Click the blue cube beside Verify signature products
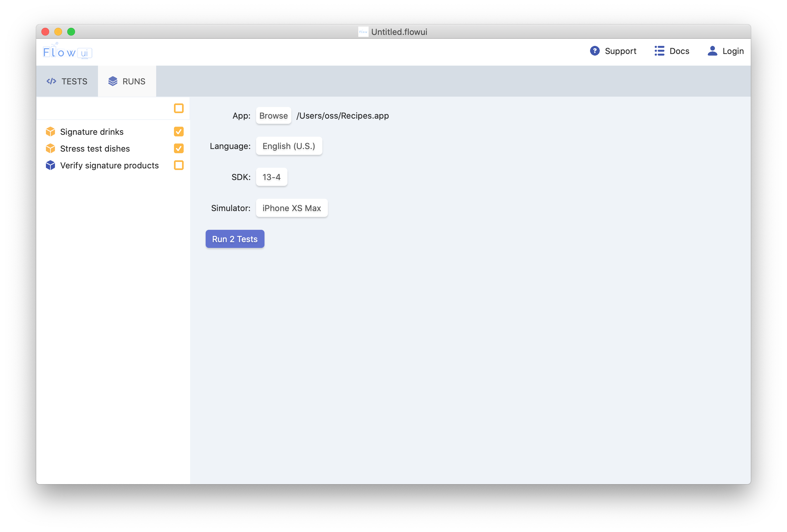This screenshot has height=532, width=787. (x=50, y=165)
